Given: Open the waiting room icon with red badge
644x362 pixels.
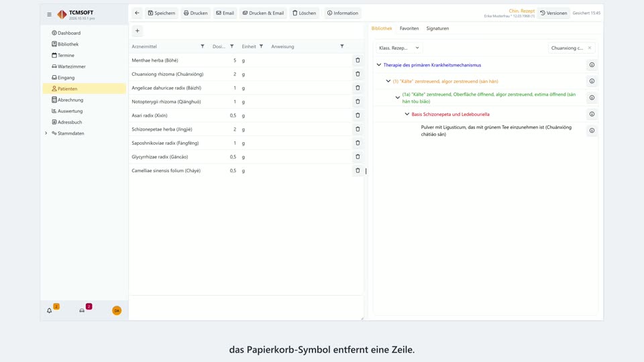Looking at the screenshot, I should (82, 310).
